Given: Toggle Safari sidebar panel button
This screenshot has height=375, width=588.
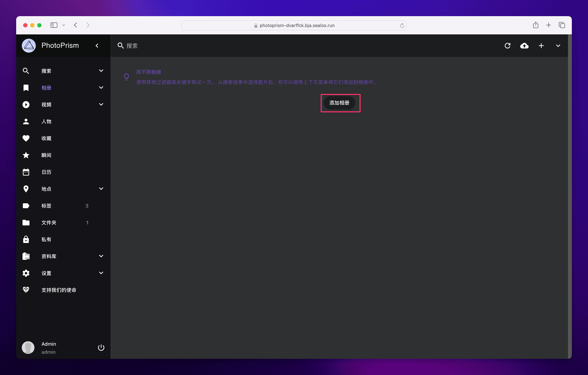Looking at the screenshot, I should click(x=54, y=25).
